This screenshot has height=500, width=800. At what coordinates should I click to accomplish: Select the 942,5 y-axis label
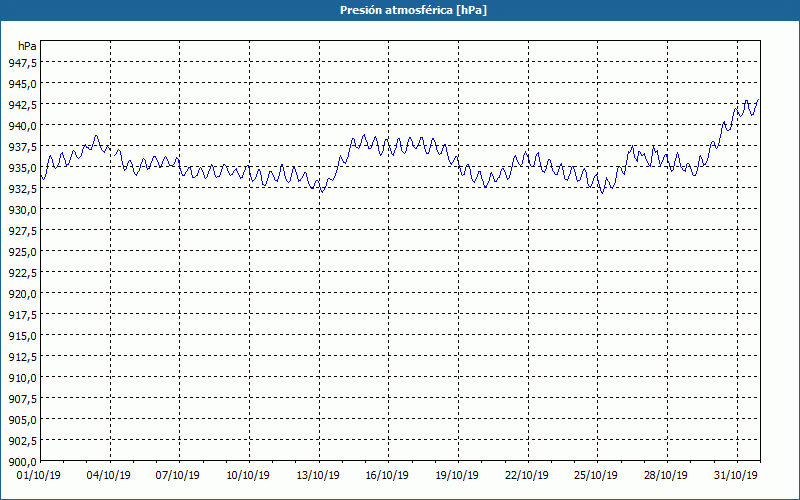22,104
